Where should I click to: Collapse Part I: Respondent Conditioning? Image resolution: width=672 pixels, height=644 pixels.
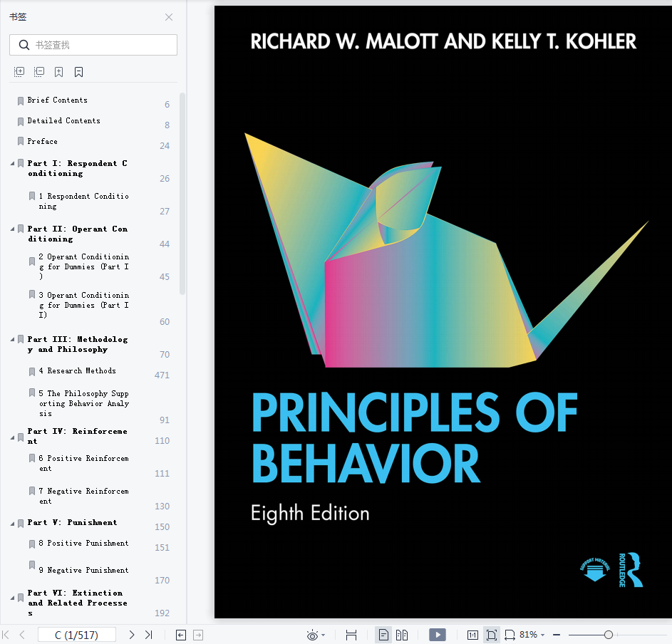click(12, 163)
